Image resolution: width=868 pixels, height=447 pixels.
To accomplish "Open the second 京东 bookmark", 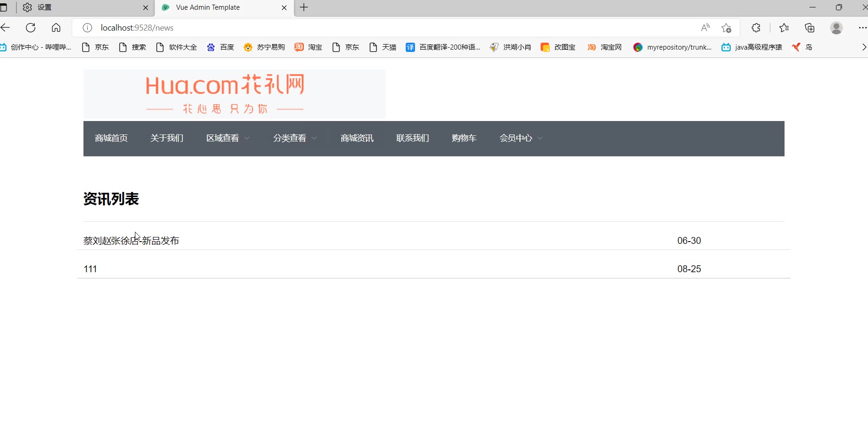I will pyautogui.click(x=345, y=47).
